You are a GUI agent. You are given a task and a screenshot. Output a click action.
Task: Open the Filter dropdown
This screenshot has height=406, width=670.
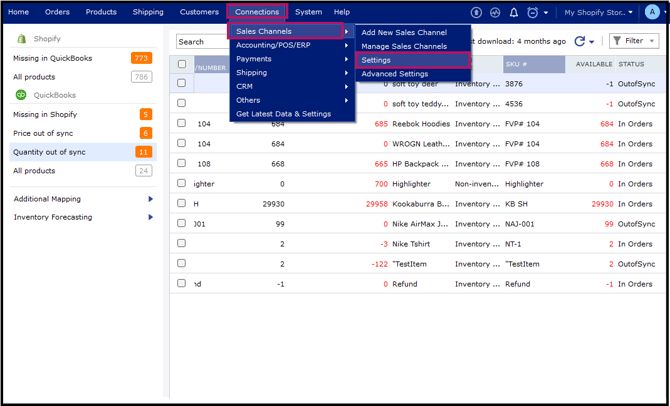pyautogui.click(x=632, y=41)
